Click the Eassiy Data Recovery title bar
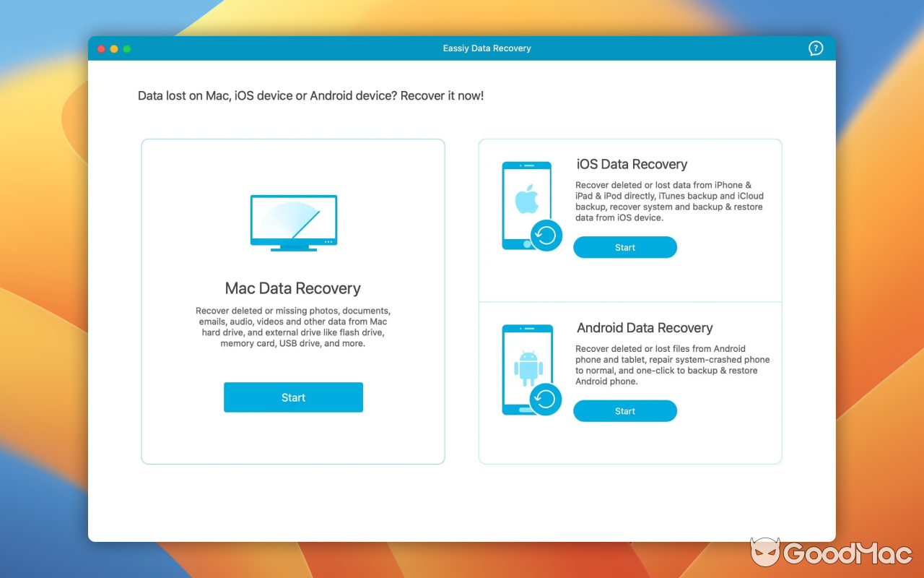Viewport: 924px width, 578px height. pyautogui.click(x=487, y=48)
